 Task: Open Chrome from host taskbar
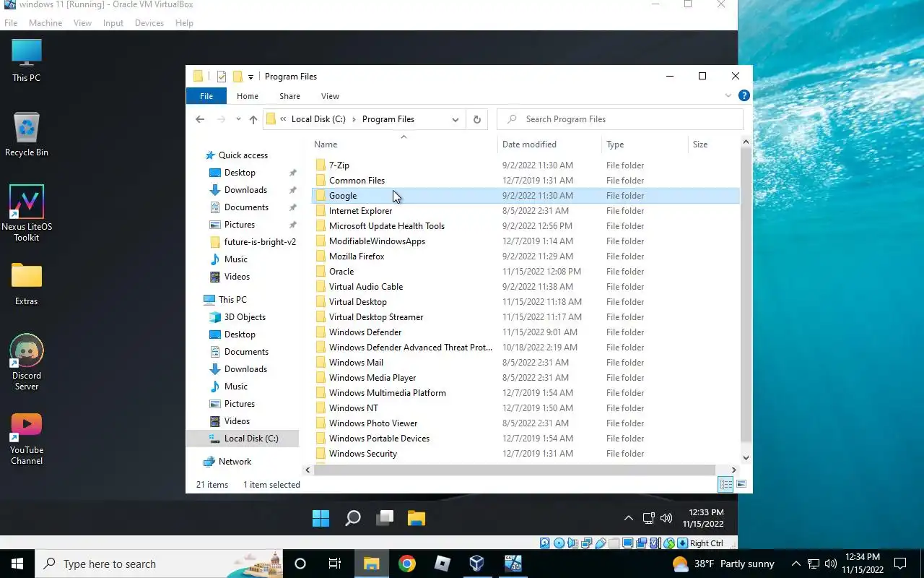point(407,564)
